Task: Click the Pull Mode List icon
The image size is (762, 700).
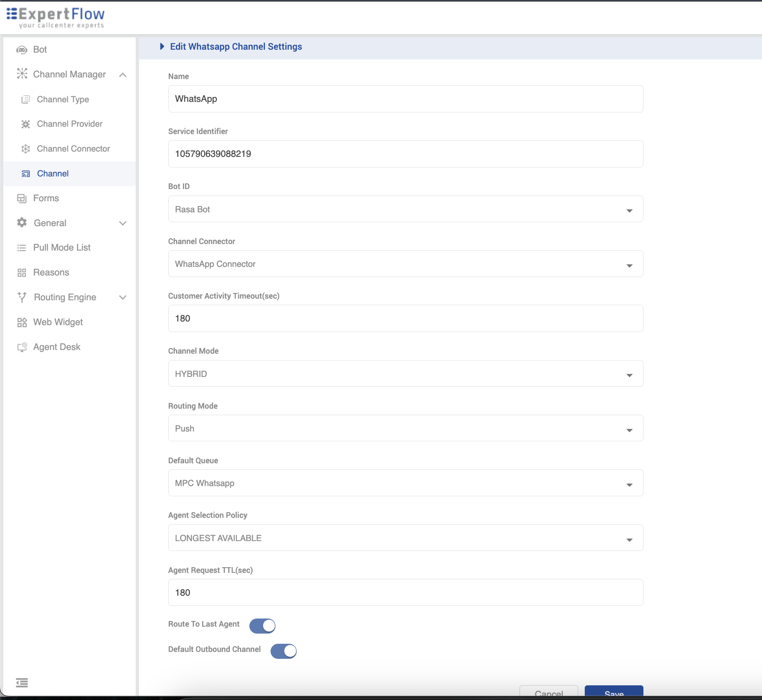Action: tap(22, 248)
